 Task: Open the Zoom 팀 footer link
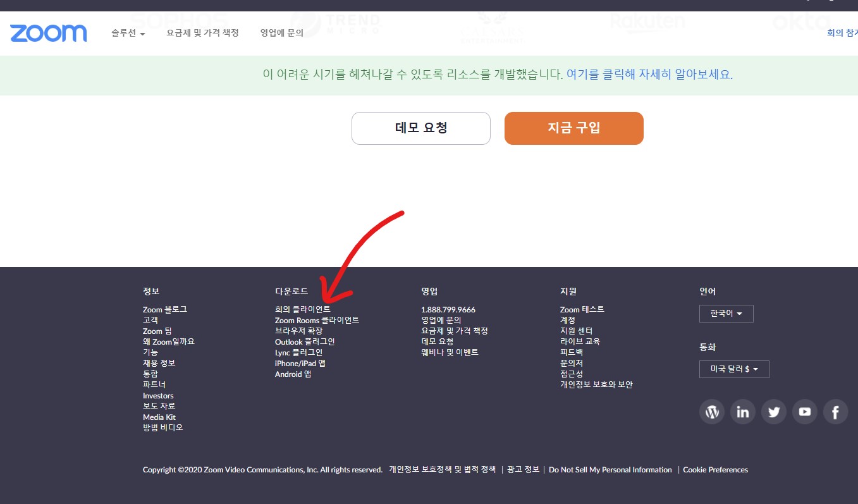click(157, 331)
